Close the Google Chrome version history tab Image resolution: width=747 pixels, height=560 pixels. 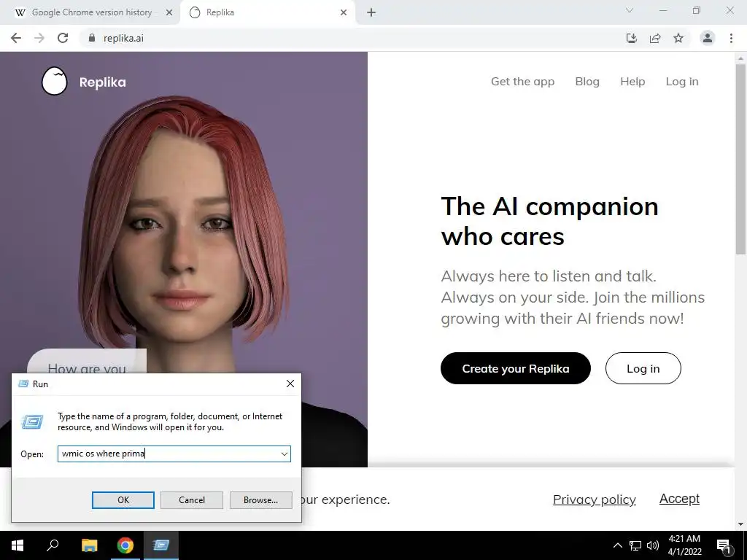[169, 12]
